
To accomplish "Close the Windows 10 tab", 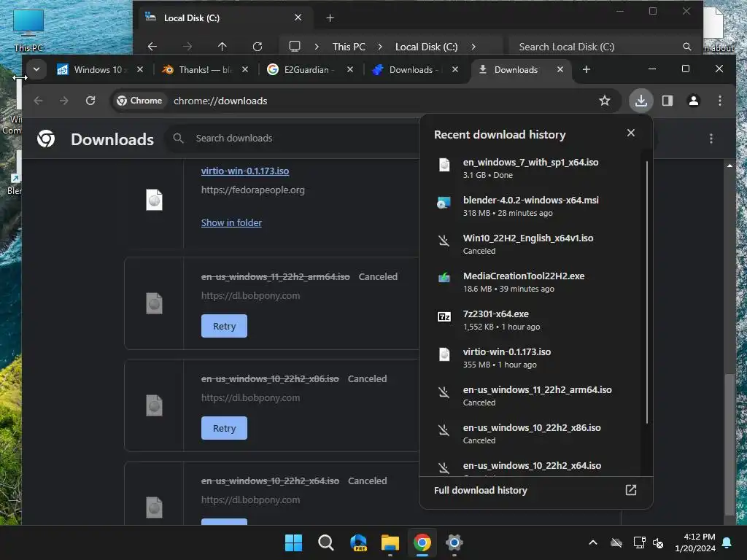I will 140,69.
